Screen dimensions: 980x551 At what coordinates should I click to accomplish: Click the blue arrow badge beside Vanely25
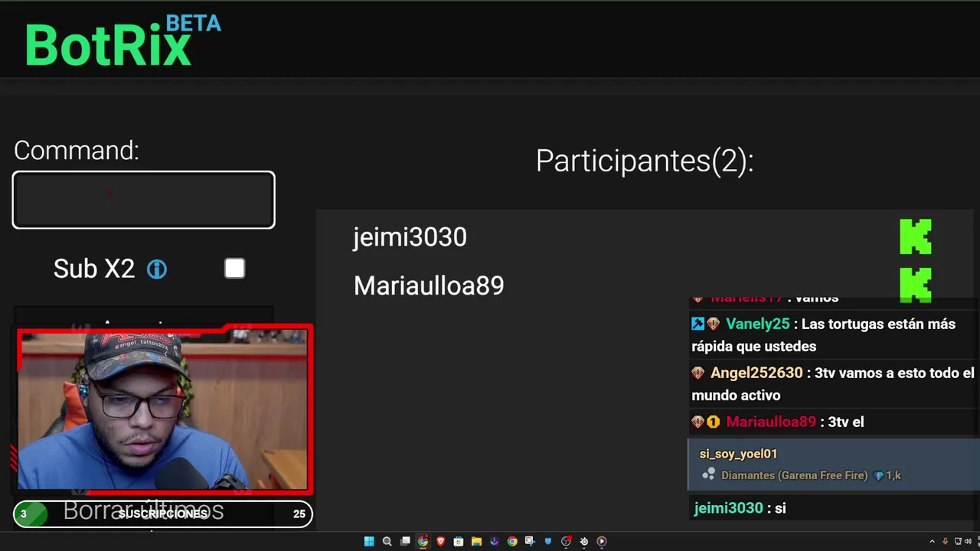tap(697, 324)
